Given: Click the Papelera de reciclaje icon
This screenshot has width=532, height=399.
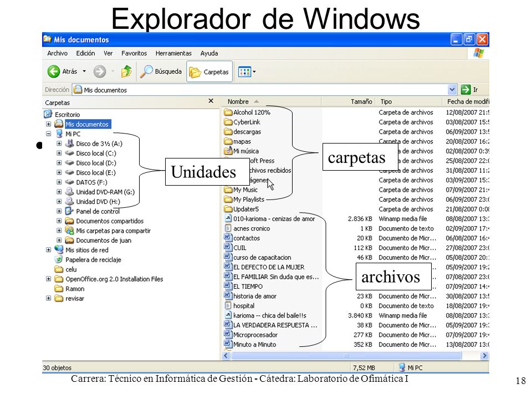Looking at the screenshot, I should tap(59, 259).
